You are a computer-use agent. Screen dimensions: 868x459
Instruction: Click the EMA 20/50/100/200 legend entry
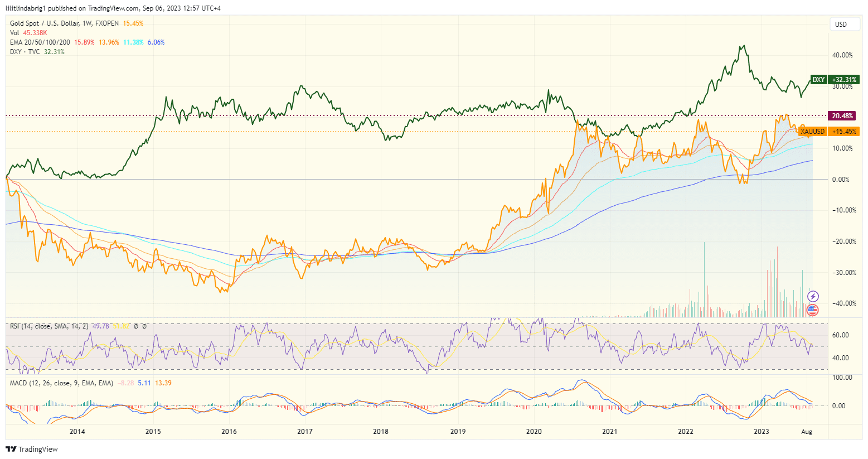click(x=39, y=41)
